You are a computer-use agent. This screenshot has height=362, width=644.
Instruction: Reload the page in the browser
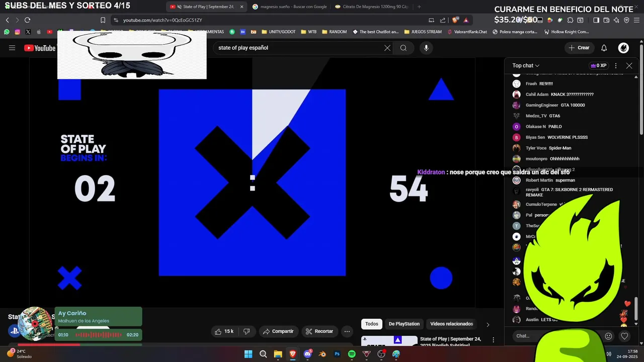point(27,20)
